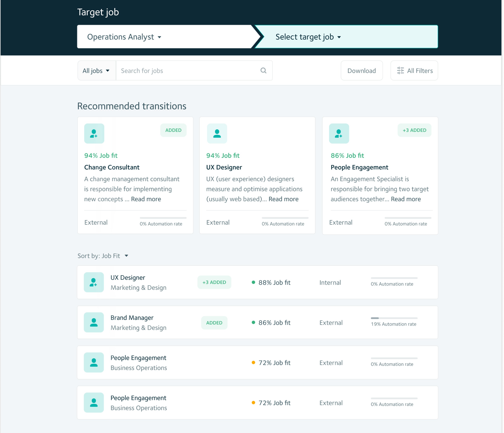Open the Operations Analyst dropdown

(124, 37)
